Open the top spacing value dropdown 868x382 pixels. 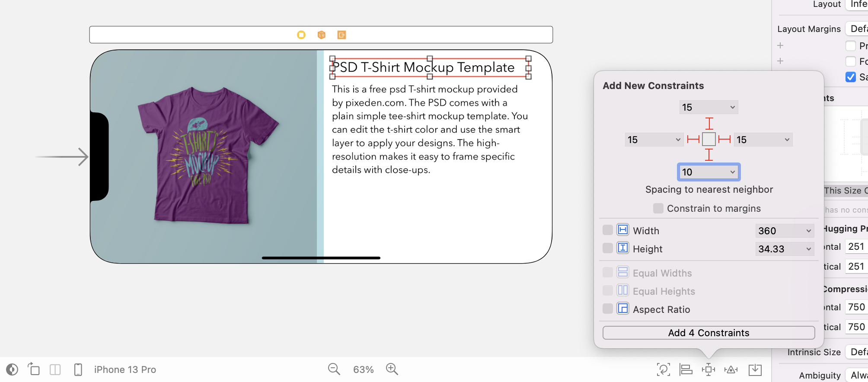732,107
